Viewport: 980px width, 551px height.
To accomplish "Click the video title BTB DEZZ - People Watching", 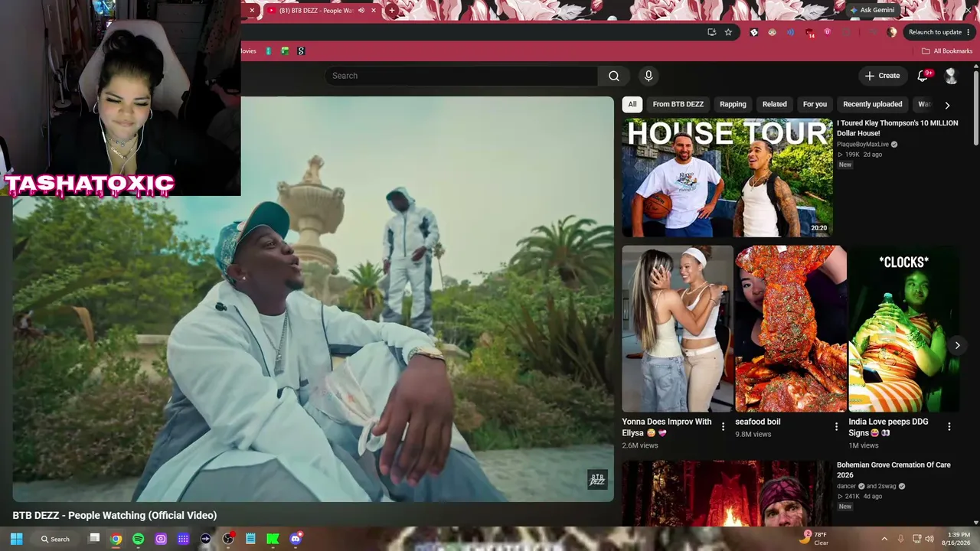I will [115, 515].
